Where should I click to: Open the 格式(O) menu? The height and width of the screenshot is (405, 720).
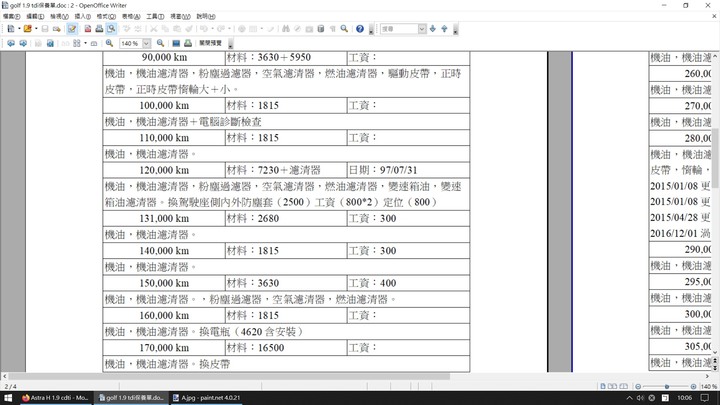tap(106, 17)
